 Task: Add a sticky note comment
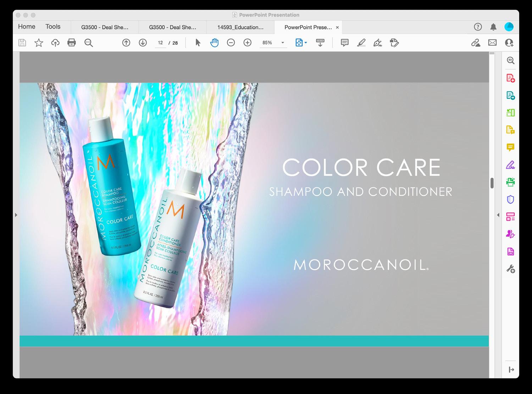click(344, 43)
